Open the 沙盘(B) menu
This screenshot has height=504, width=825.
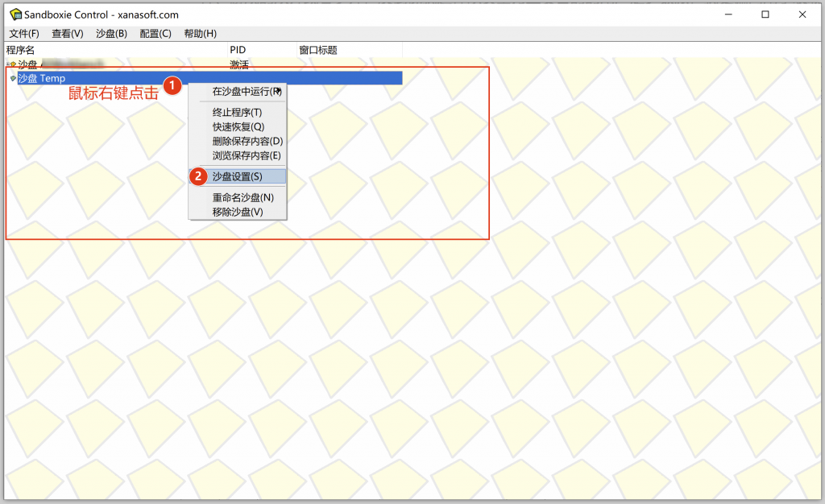(111, 34)
